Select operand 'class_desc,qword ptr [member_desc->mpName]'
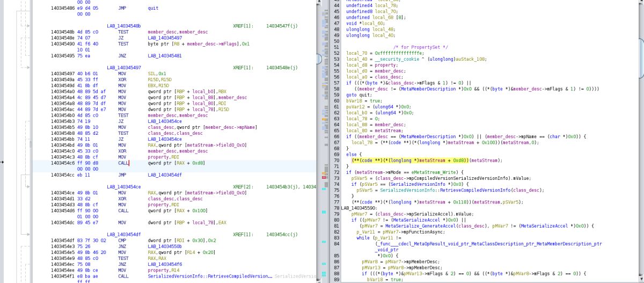This screenshot has width=644, height=283. (201, 127)
